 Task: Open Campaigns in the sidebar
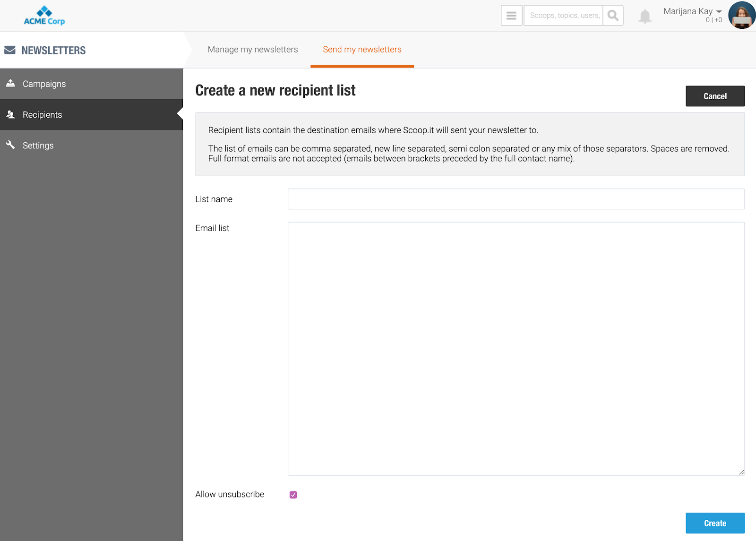coord(92,84)
